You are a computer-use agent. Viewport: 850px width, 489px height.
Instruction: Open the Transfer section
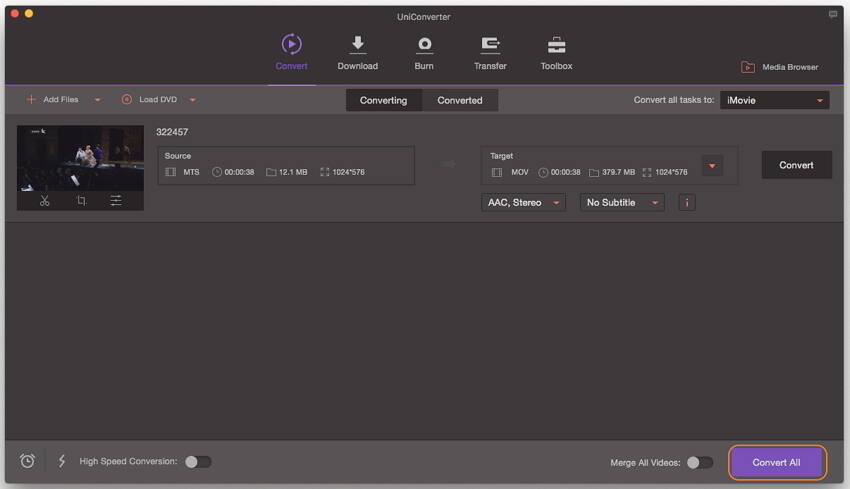click(490, 53)
